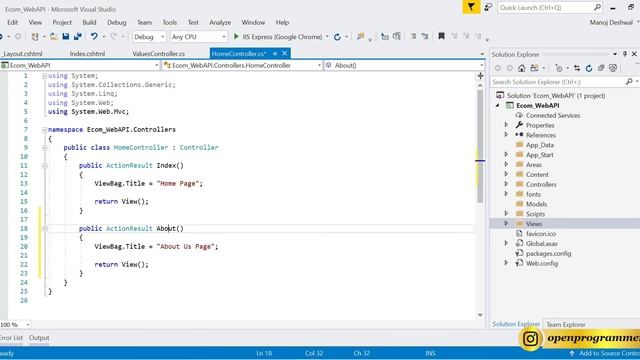
Task: Open the Ecom_WebAPI project scope dropdown
Action: [x=80, y=65]
